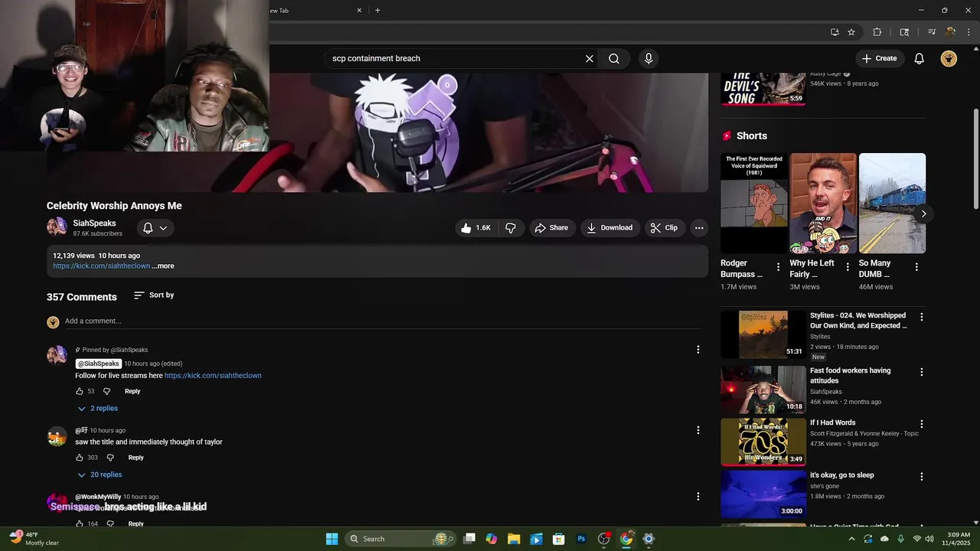Click the Windows taskbar search box
The width and height of the screenshot is (980, 551).
click(400, 539)
